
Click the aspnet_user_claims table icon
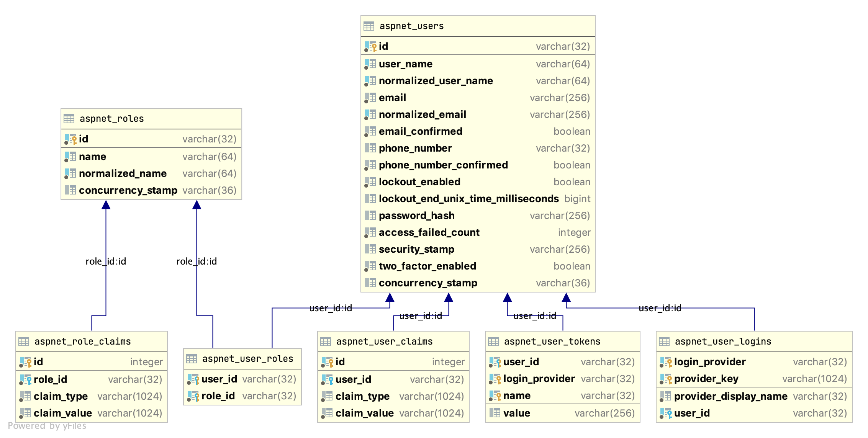(x=326, y=342)
